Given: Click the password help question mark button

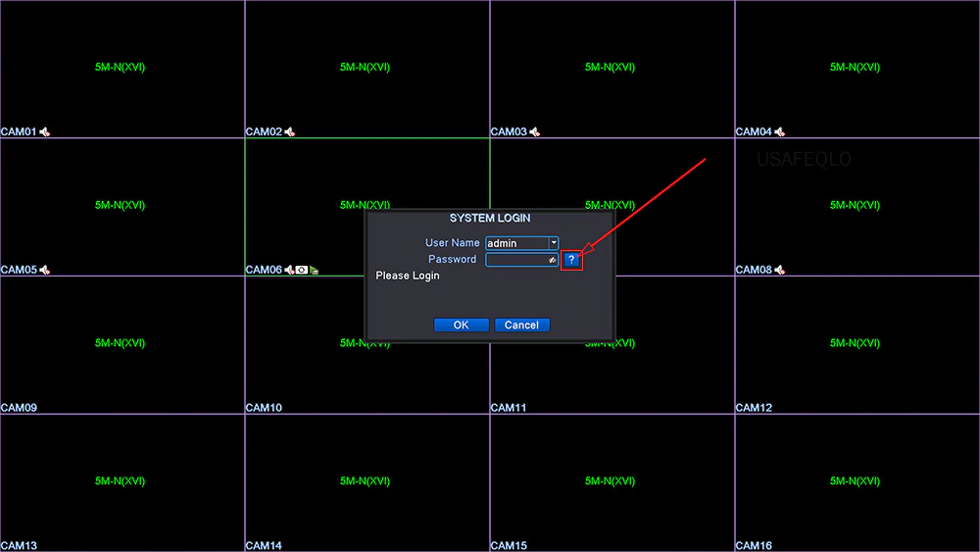Looking at the screenshot, I should [x=572, y=260].
